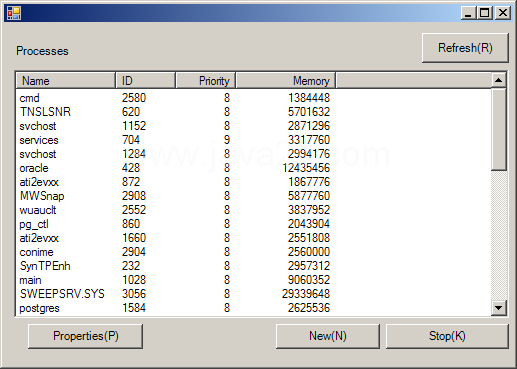Click ID value 2908

[134, 196]
